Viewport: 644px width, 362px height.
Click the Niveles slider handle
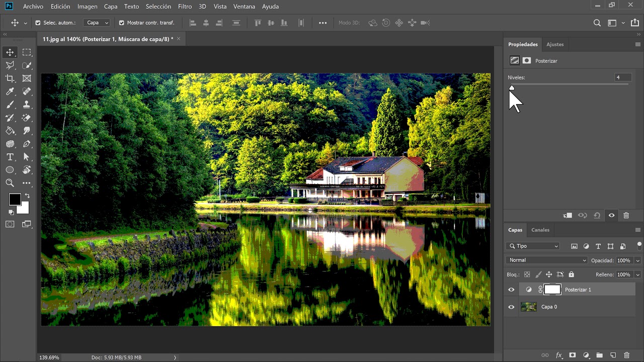[512, 88]
